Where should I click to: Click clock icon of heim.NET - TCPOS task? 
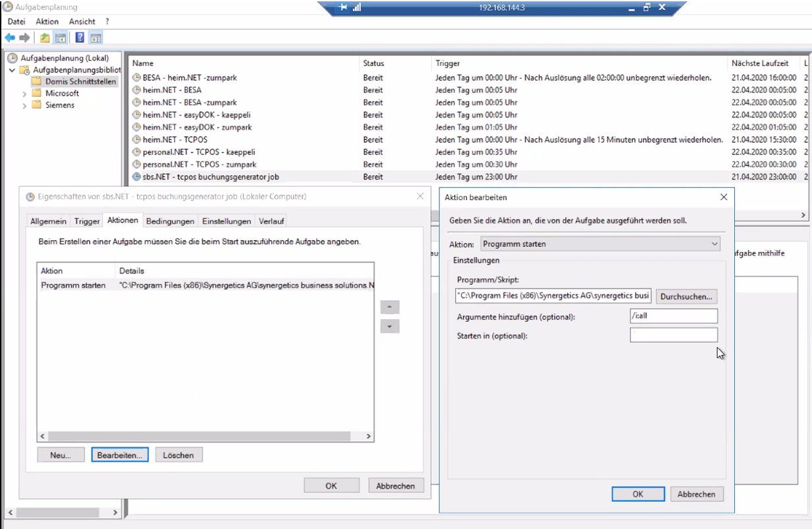(x=137, y=140)
